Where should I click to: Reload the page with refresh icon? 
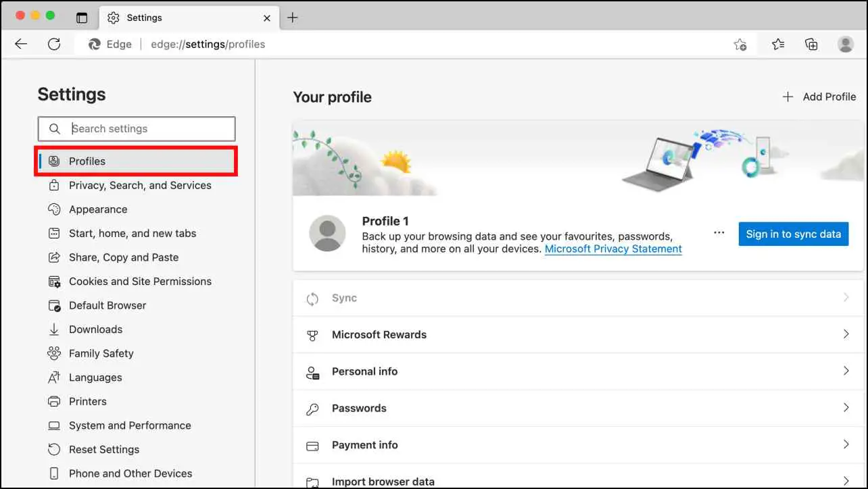[54, 45]
